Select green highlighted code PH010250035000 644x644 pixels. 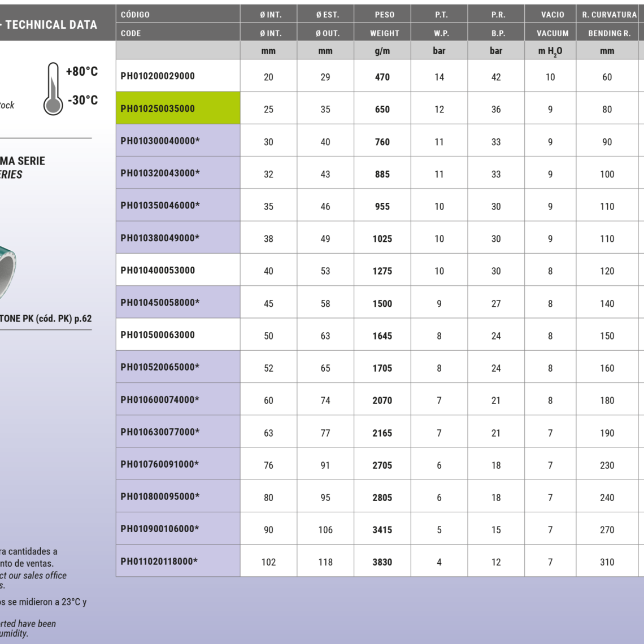click(x=158, y=109)
